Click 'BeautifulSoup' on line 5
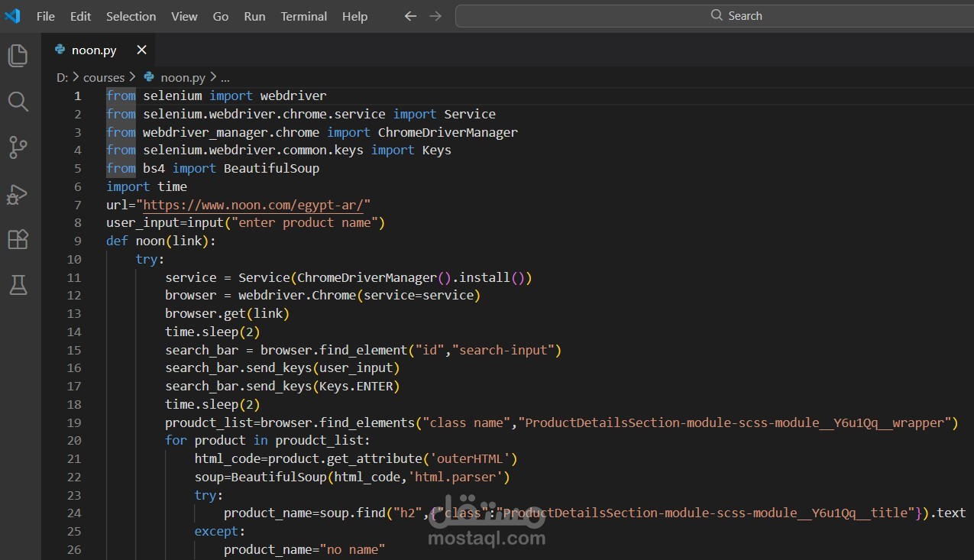Screen dimensions: 974x560 click(x=272, y=168)
